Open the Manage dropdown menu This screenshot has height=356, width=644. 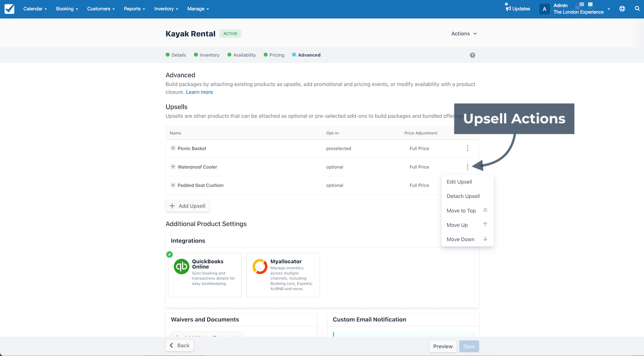click(x=198, y=9)
